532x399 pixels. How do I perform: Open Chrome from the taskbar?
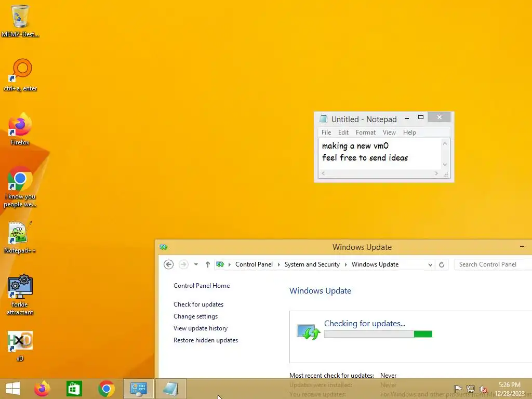coord(106,389)
